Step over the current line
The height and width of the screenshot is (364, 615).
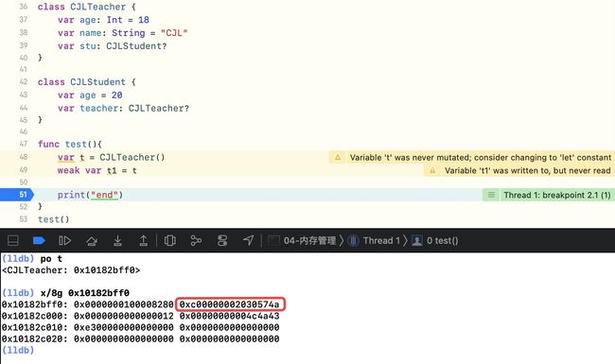92,240
